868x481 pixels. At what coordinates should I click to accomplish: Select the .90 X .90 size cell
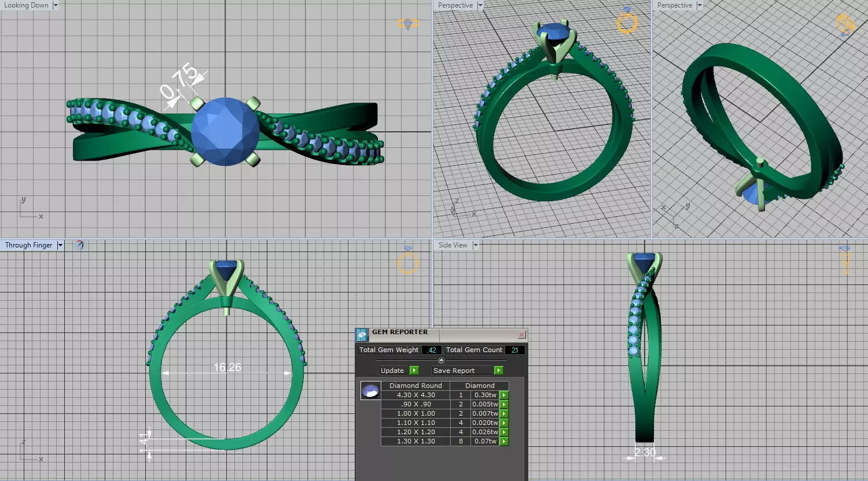tap(415, 404)
